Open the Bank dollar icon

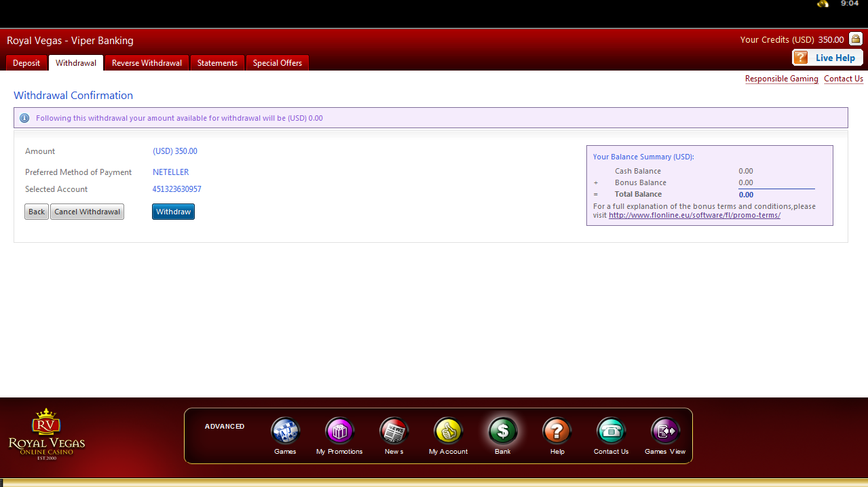click(503, 431)
